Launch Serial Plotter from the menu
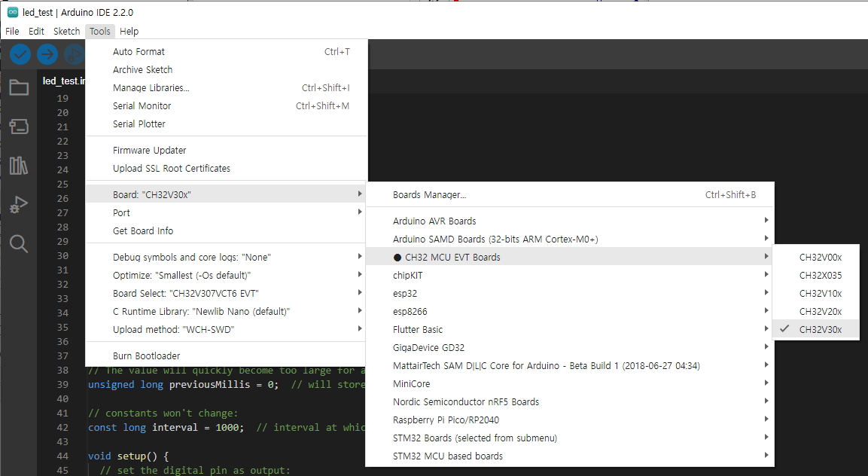Viewport: 868px width, 476px height. pos(227,124)
